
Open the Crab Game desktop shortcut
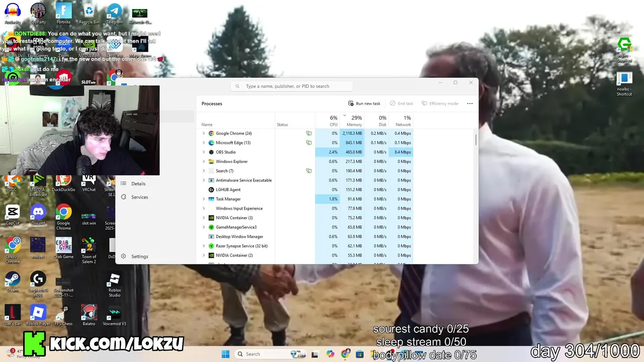[63, 248]
